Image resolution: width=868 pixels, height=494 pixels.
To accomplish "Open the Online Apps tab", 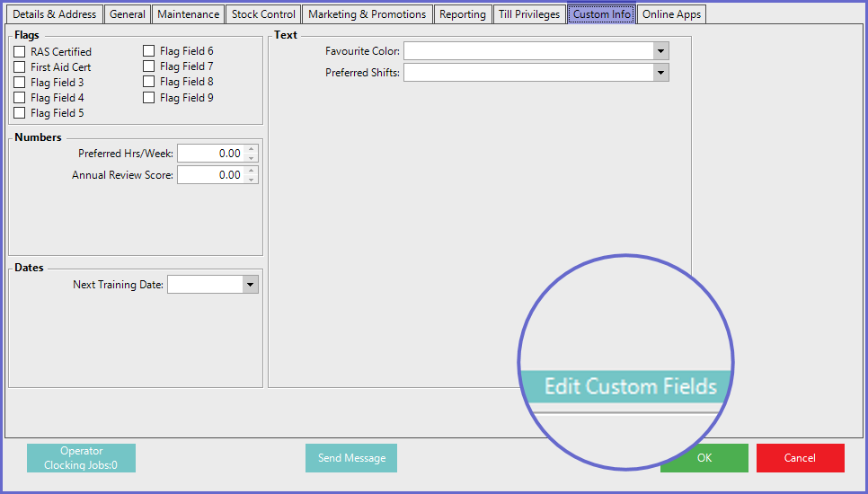I will (670, 14).
